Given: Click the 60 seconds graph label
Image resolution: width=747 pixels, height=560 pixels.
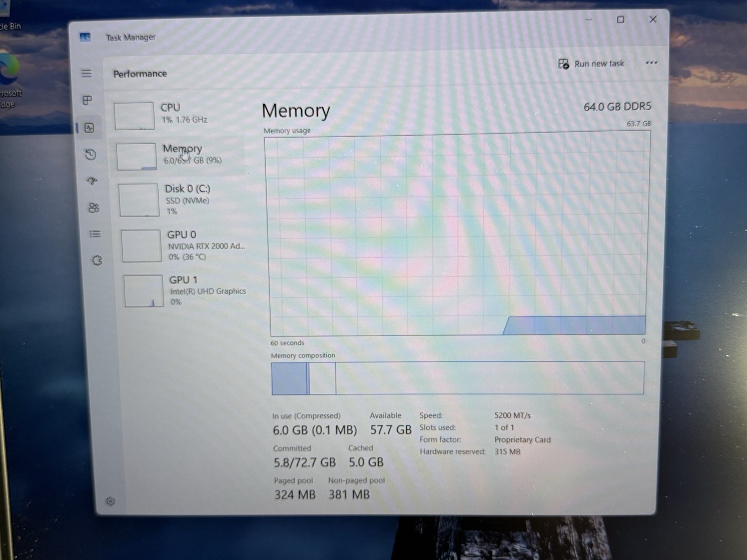Looking at the screenshot, I should tap(287, 343).
